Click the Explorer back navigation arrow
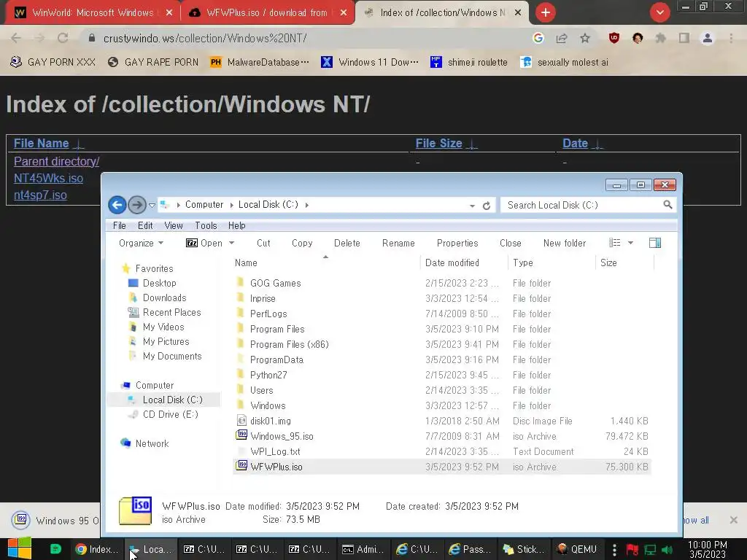Image resolution: width=747 pixels, height=560 pixels. click(117, 205)
